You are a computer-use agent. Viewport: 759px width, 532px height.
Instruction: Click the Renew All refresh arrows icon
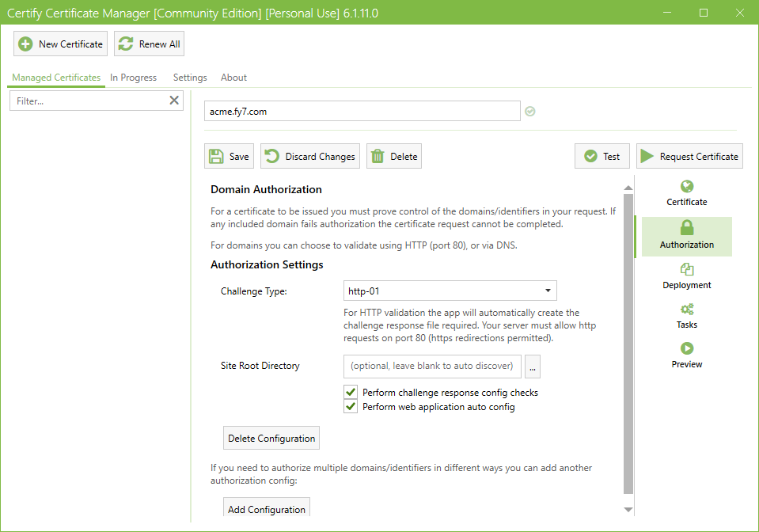pos(126,44)
